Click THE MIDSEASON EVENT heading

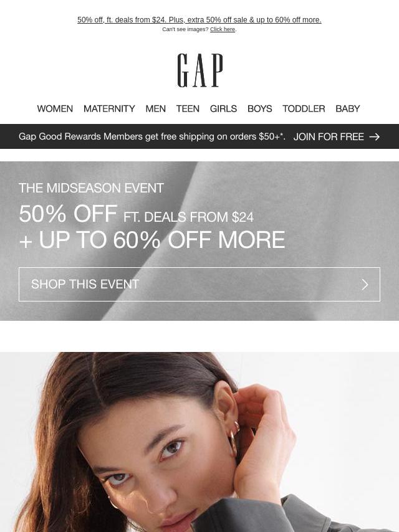[x=92, y=188]
